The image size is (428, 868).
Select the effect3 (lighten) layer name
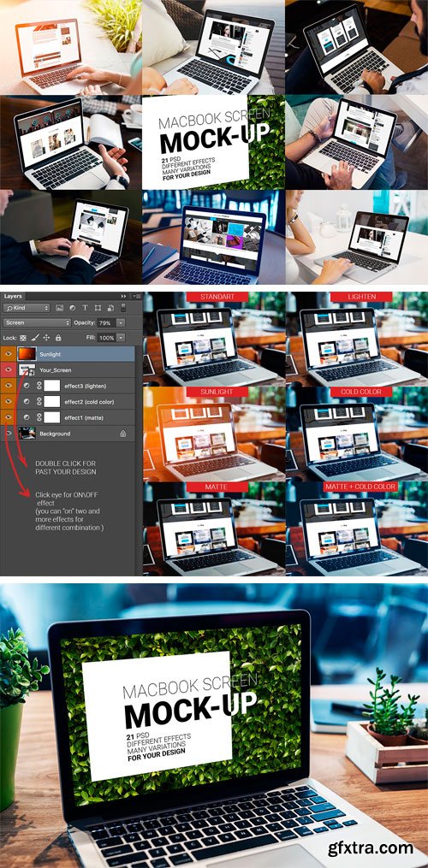click(x=86, y=386)
